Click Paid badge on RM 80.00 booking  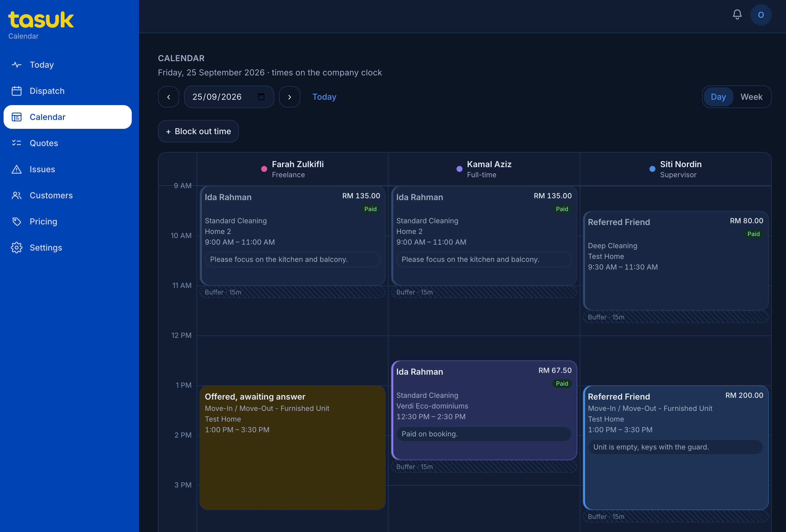753,234
